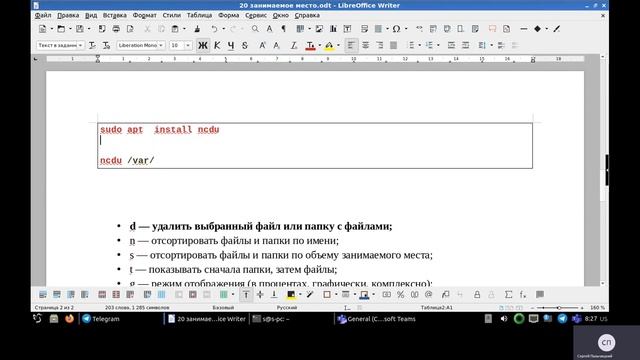640x360 pixels.
Task: Click the percent number format icon
Action: (x=400, y=294)
